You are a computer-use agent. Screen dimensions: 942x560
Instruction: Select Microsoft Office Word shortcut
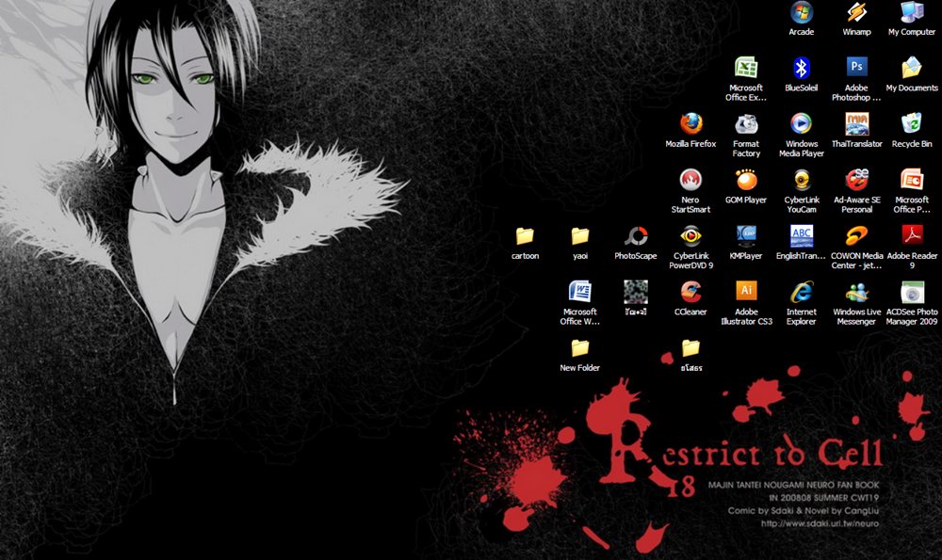click(580, 291)
